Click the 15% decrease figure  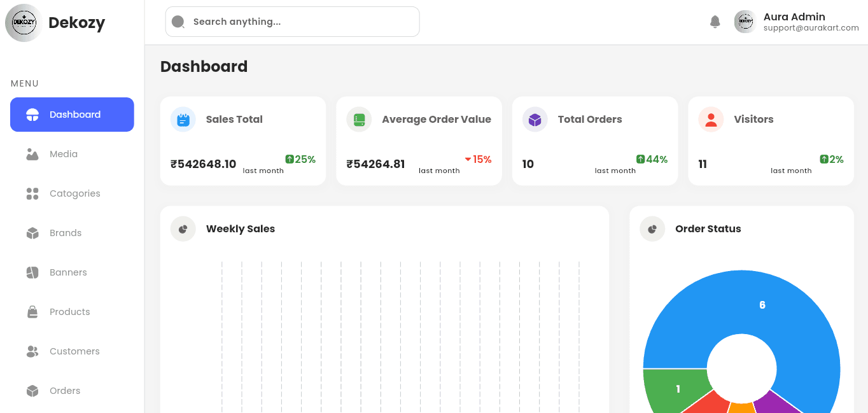click(482, 159)
